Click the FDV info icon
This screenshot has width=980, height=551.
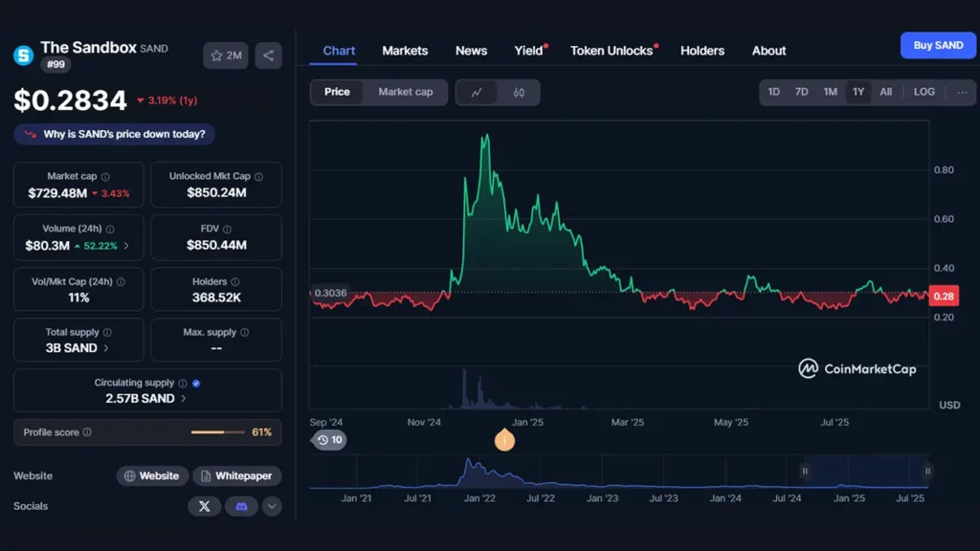coord(227,230)
